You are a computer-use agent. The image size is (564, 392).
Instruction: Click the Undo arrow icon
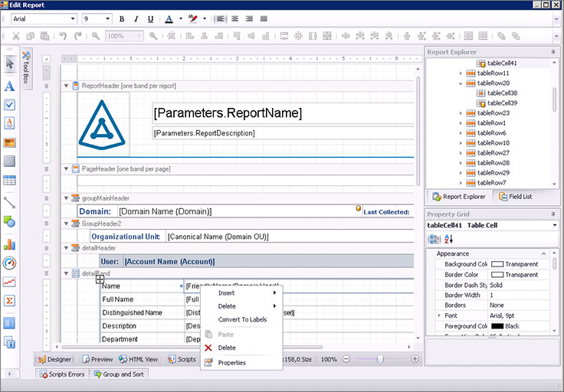pyautogui.click(x=63, y=36)
